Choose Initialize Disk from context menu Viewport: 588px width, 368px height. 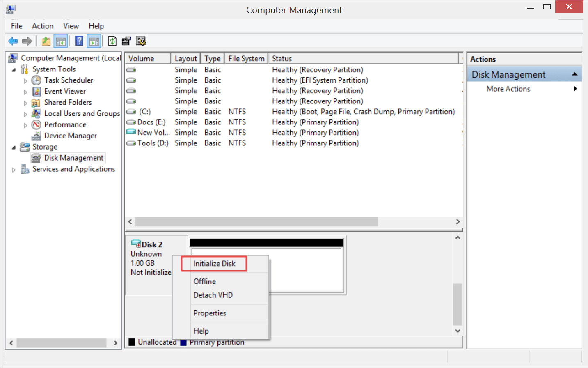point(214,264)
